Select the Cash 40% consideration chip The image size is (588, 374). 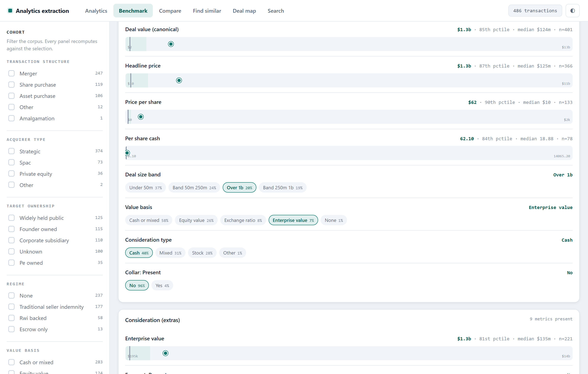(139, 253)
